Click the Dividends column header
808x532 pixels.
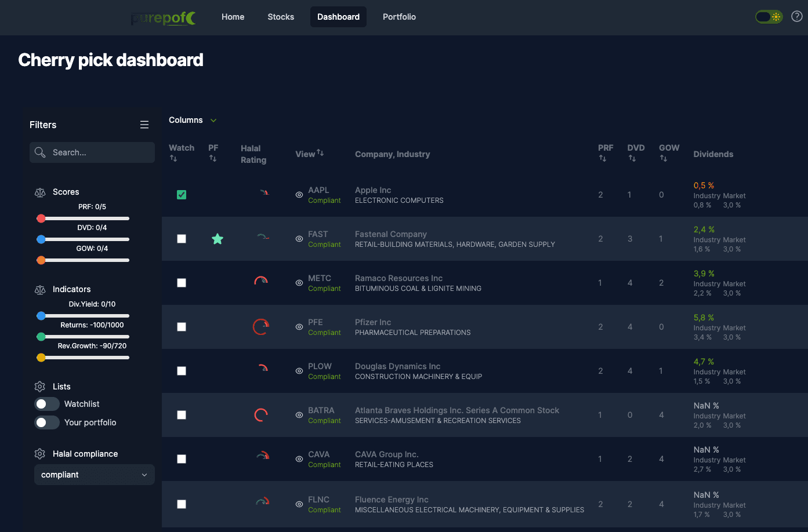coord(713,154)
